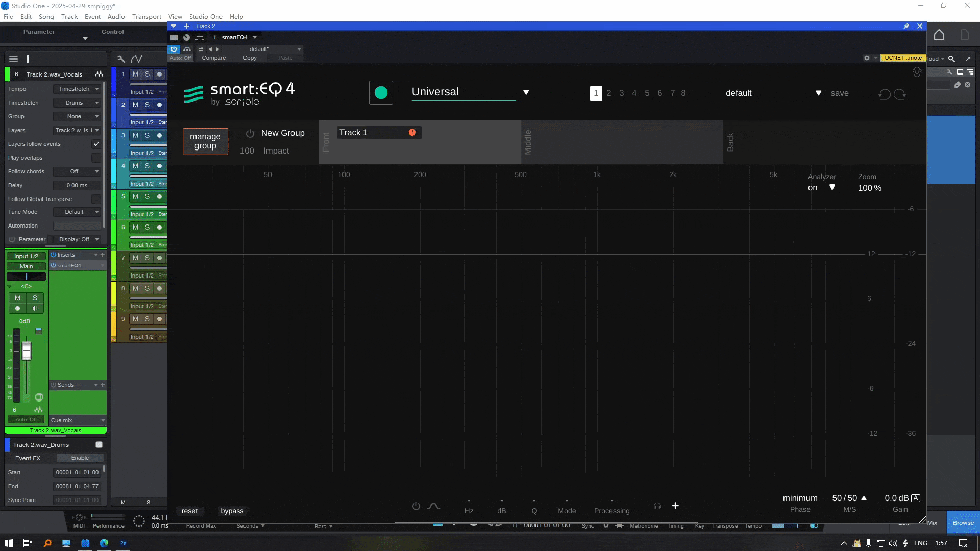This screenshot has width=980, height=551.
Task: Click the reset button
Action: click(189, 511)
